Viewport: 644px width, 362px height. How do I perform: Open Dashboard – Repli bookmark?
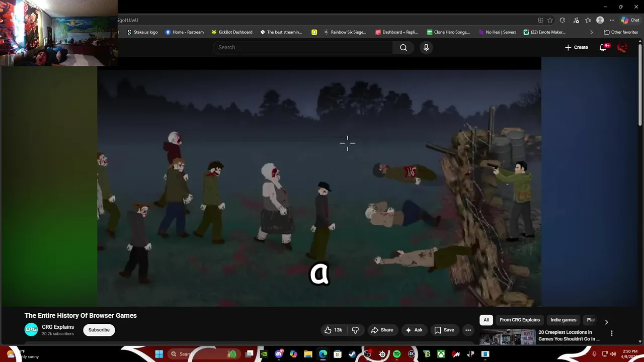pyautogui.click(x=396, y=32)
